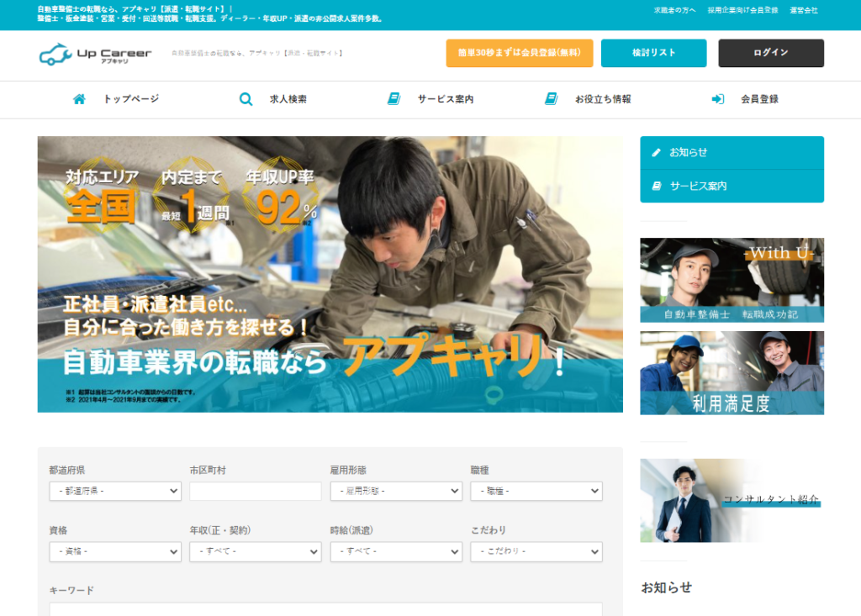Open the 利用満足度 banner thumbnail
861x616 pixels.
pos(732,373)
